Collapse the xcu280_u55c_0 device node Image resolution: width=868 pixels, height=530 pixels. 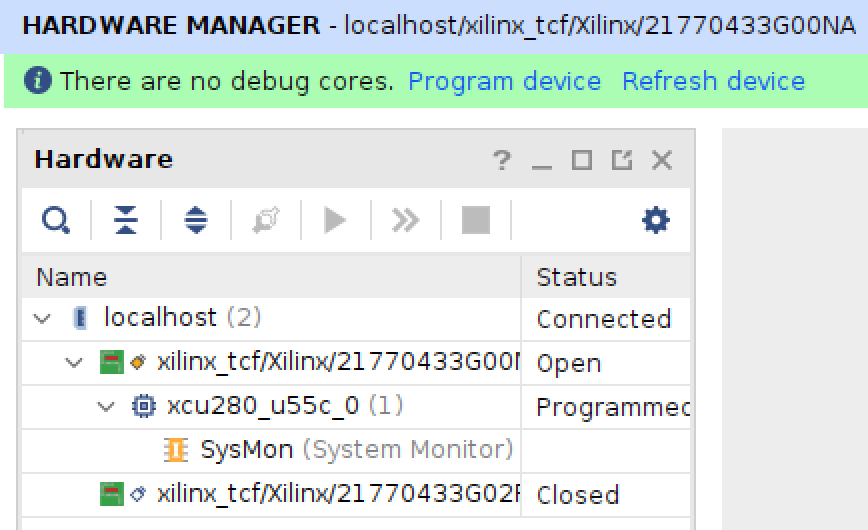(x=105, y=406)
